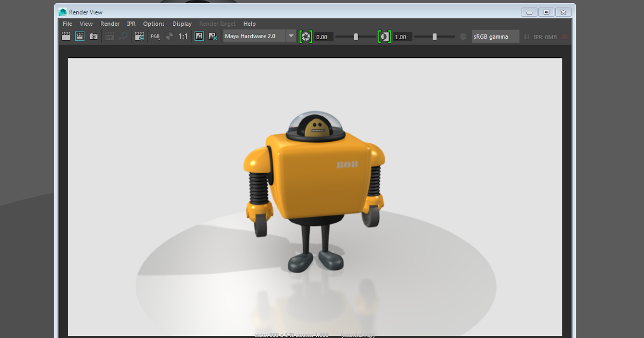The width and height of the screenshot is (644, 338).
Task: Click the Render current frame icon
Action: pyautogui.click(x=65, y=36)
